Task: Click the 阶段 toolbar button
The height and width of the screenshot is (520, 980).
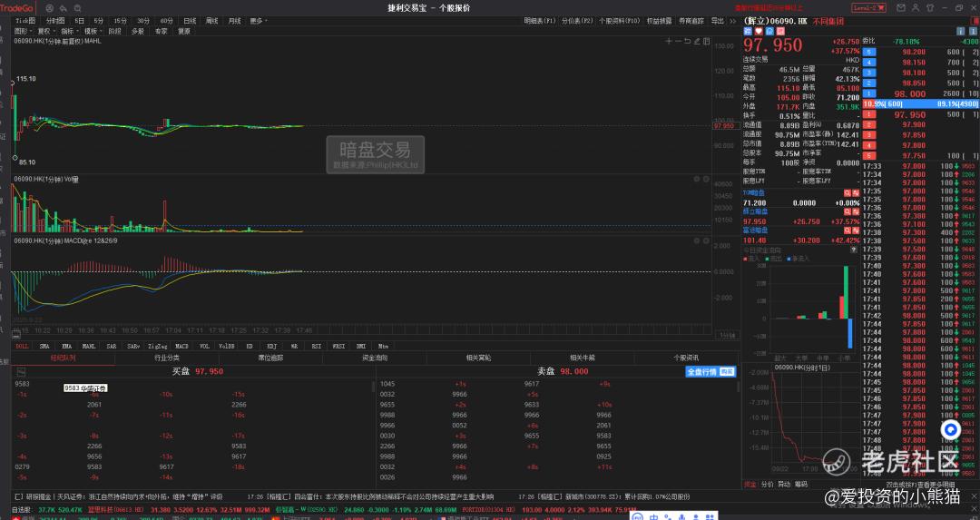Action: (x=114, y=31)
